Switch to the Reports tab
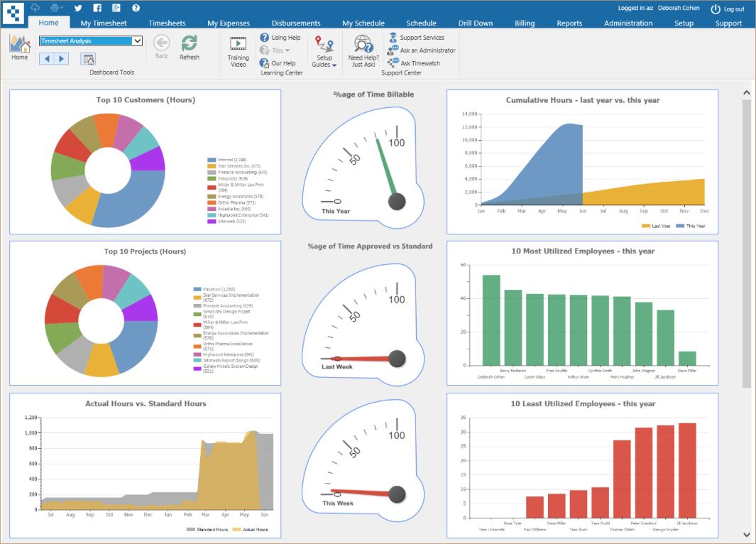Image resolution: width=756 pixels, height=544 pixels. 569,23
